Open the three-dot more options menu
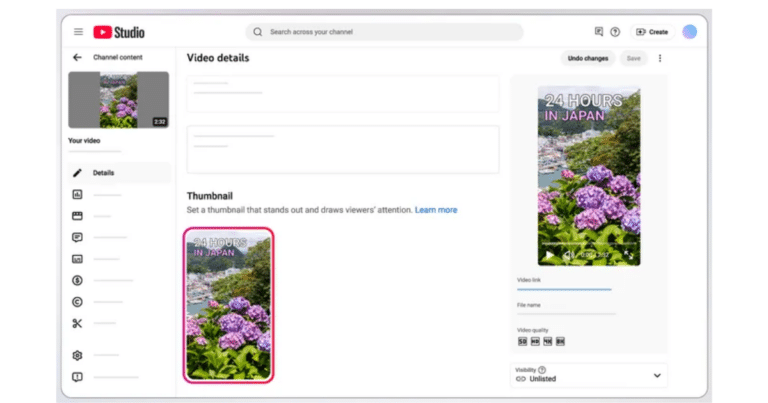Viewport: 768px width, 403px height. point(660,58)
